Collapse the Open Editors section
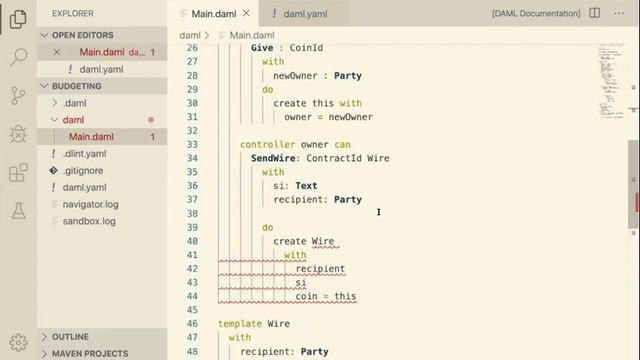This screenshot has width=640, height=360. 102,35
